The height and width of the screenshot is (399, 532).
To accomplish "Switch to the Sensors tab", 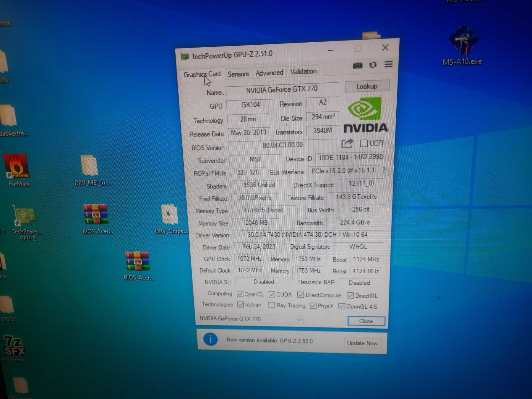I will [238, 74].
